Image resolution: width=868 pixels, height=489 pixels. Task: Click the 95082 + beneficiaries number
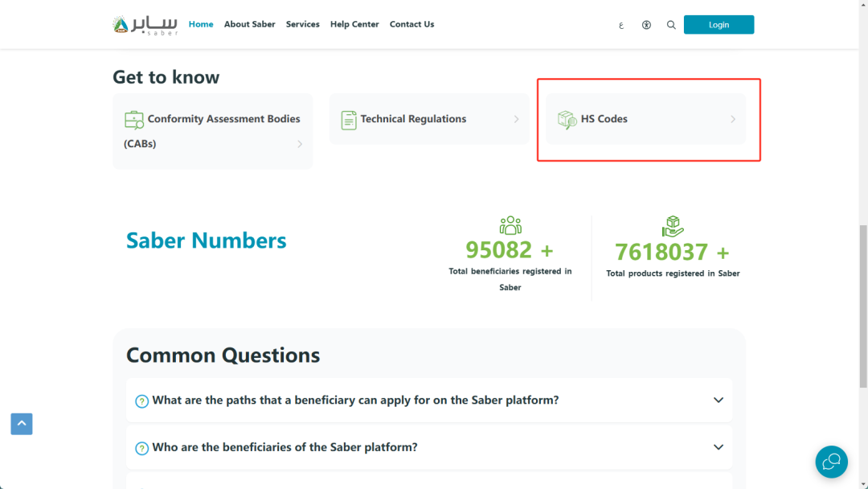point(510,250)
